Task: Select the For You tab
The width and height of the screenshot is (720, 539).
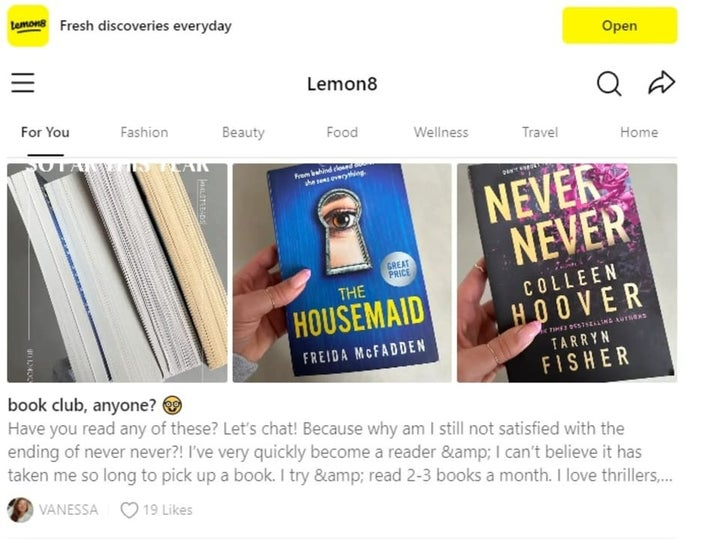Action: pyautogui.click(x=45, y=132)
